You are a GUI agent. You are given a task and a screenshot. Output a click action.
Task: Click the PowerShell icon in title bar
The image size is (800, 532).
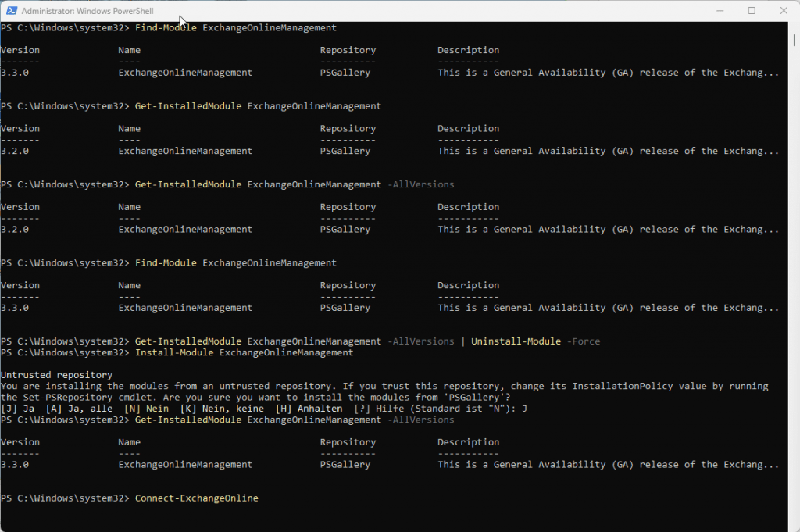[x=10, y=11]
